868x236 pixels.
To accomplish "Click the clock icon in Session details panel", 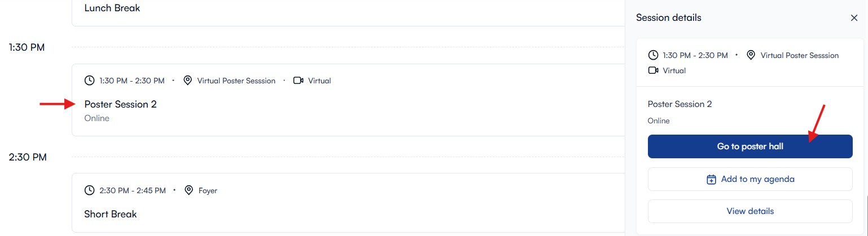I will coord(653,55).
